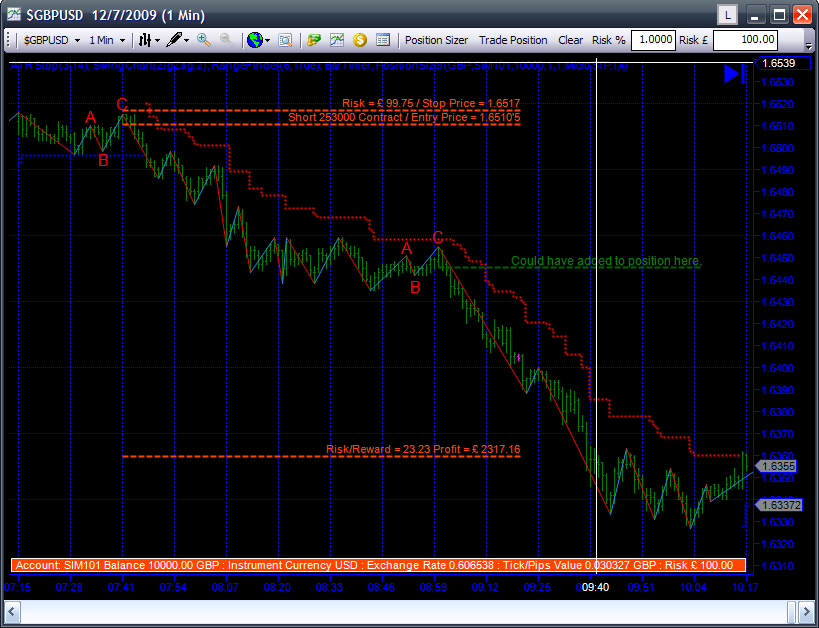Viewport: 819px width, 628px height.
Task: Click the 10:17 time axis label
Action: (x=745, y=587)
